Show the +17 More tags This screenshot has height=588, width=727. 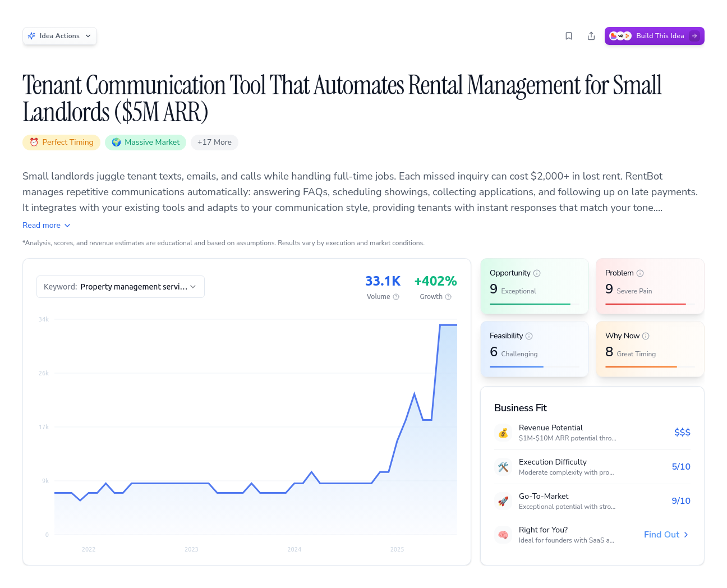tap(214, 143)
